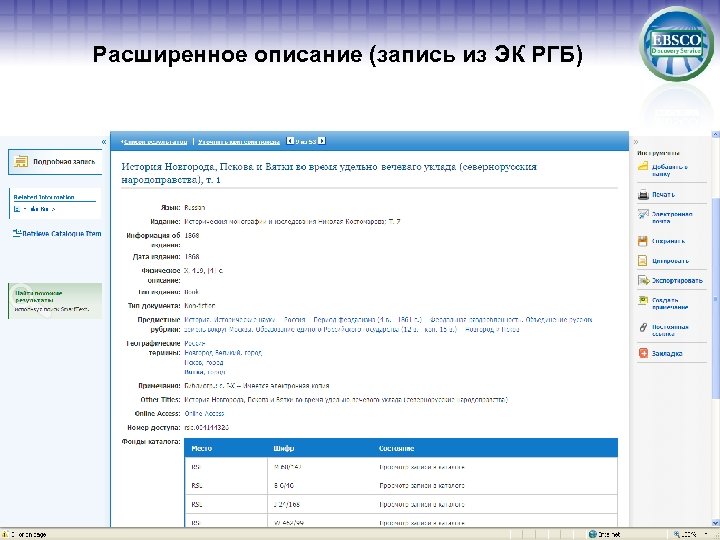
Task: Click the Примечание value text
Action: 257,386
